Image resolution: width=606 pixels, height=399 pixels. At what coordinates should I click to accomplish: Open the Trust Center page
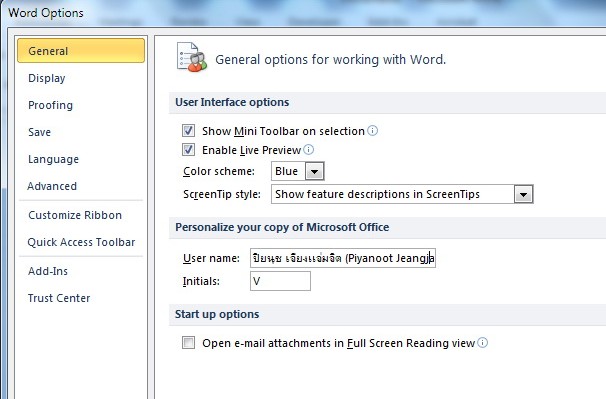tap(59, 298)
